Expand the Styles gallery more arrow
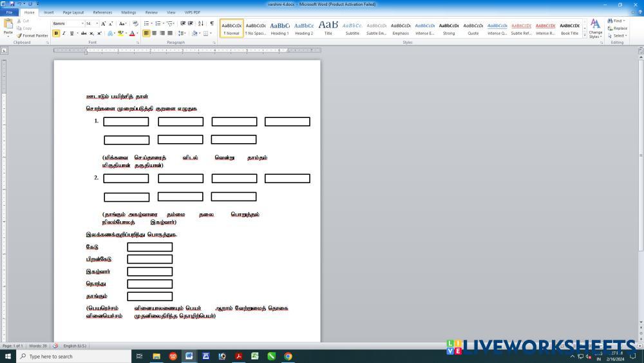This screenshot has height=363, width=644. (585, 35)
